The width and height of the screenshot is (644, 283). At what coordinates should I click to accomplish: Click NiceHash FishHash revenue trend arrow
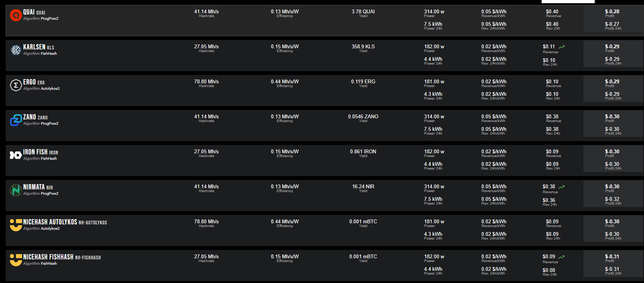(x=561, y=257)
